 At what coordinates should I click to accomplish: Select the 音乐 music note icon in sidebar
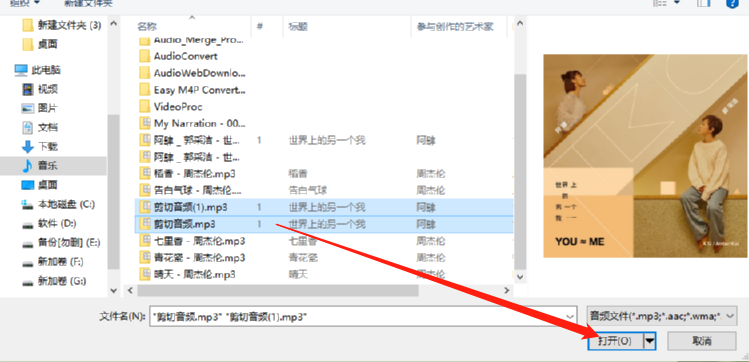pyautogui.click(x=28, y=166)
